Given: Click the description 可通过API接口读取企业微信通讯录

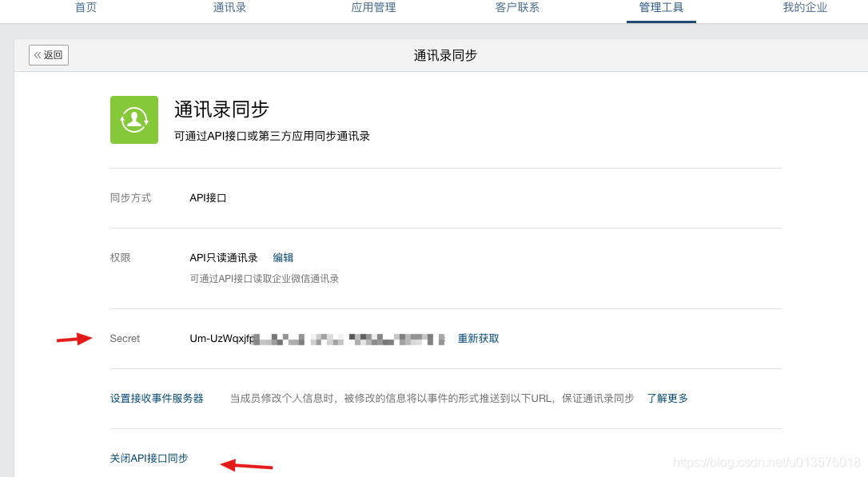Looking at the screenshot, I should (264, 278).
